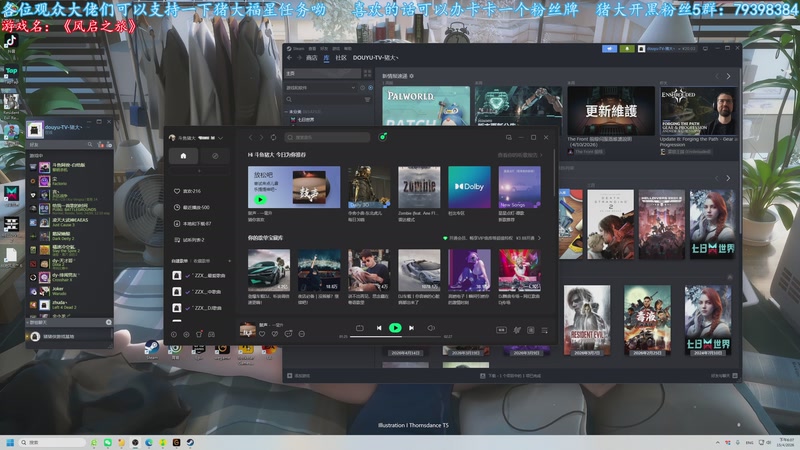Navigate back in music player
The width and height of the screenshot is (800, 450).
(x=251, y=138)
